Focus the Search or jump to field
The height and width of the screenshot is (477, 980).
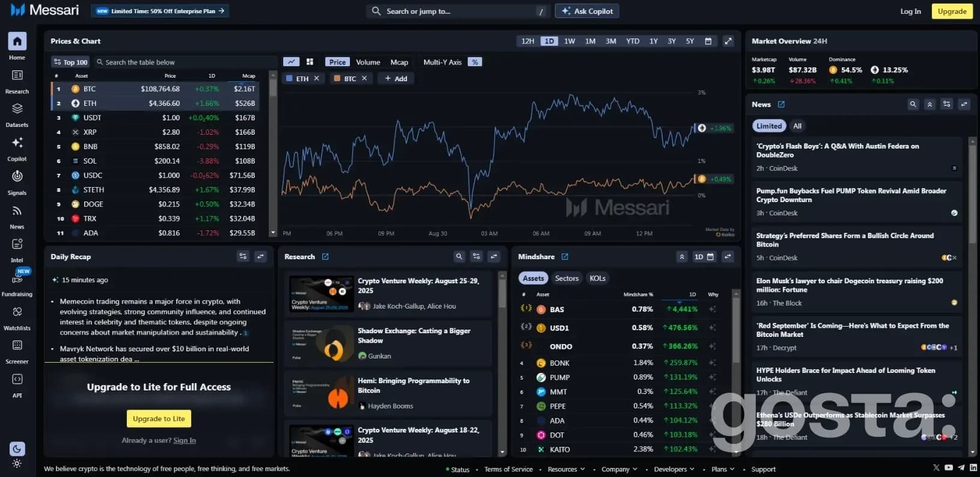[x=458, y=11]
